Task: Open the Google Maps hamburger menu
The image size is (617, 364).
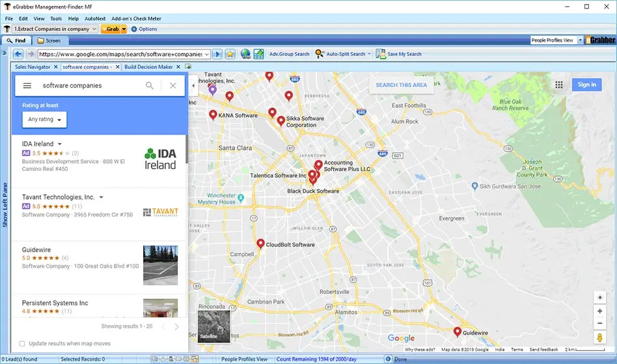Action: [x=27, y=85]
